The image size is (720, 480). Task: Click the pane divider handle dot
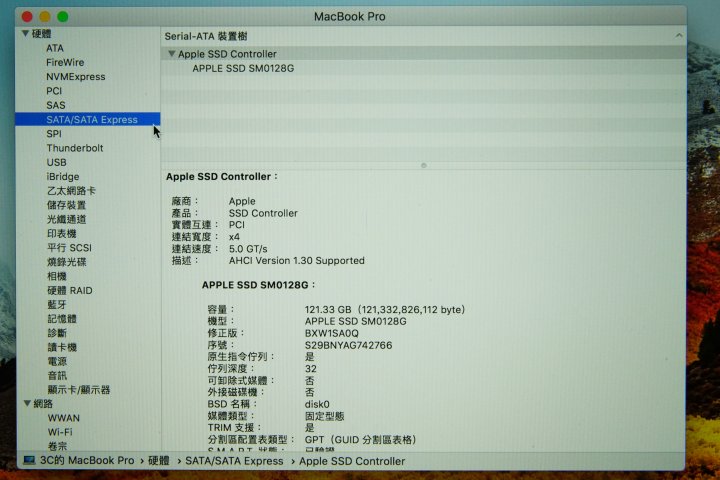pos(423,165)
